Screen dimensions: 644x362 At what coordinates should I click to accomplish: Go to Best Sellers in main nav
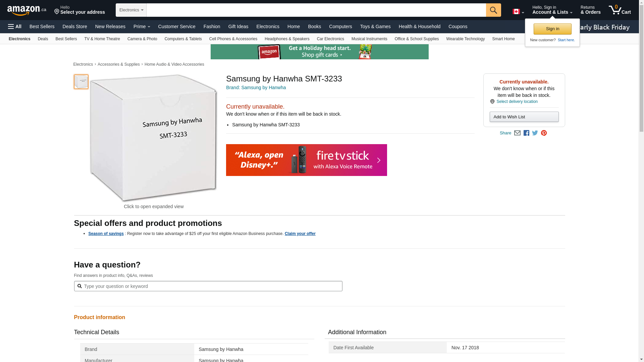(42, 26)
